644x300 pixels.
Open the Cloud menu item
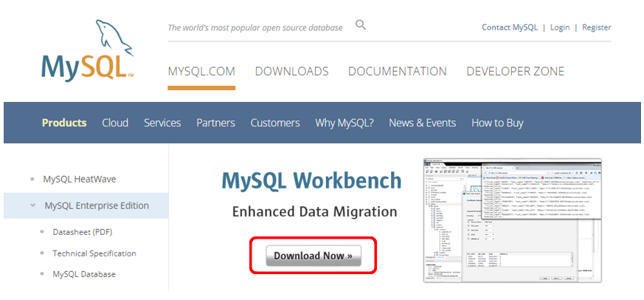pyautogui.click(x=115, y=123)
